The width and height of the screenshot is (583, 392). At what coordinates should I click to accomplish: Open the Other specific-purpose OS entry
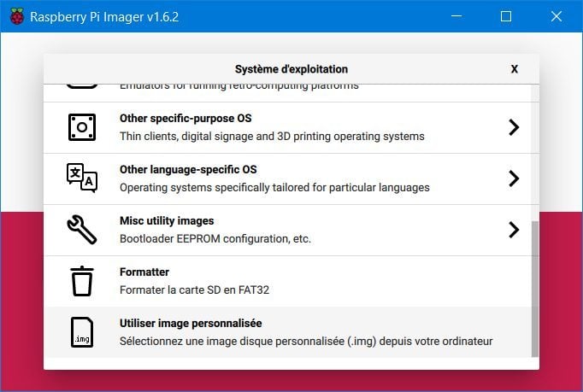tap(287, 127)
